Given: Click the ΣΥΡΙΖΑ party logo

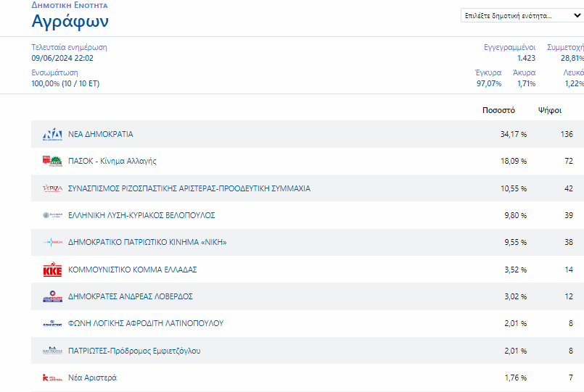Looking at the screenshot, I should pos(52,188).
